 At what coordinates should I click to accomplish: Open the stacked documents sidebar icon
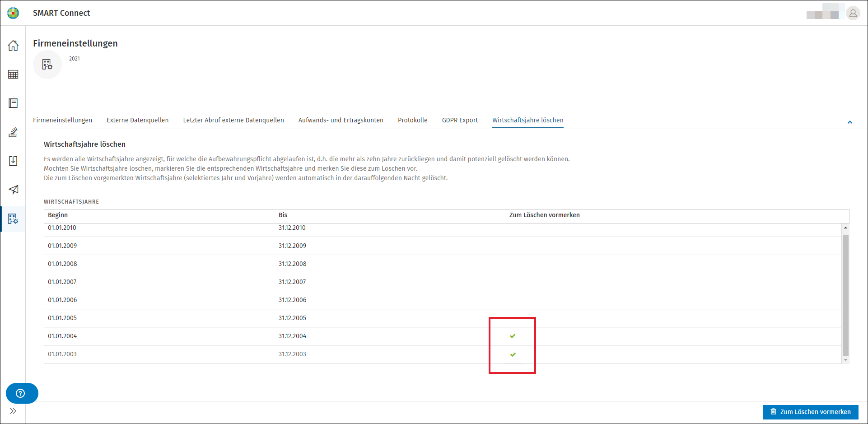[13, 132]
